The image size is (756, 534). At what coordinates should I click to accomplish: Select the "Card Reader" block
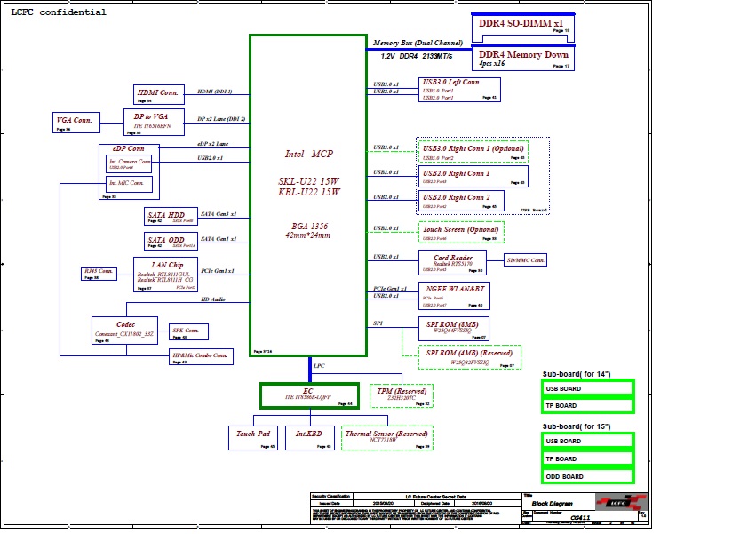tap(452, 262)
